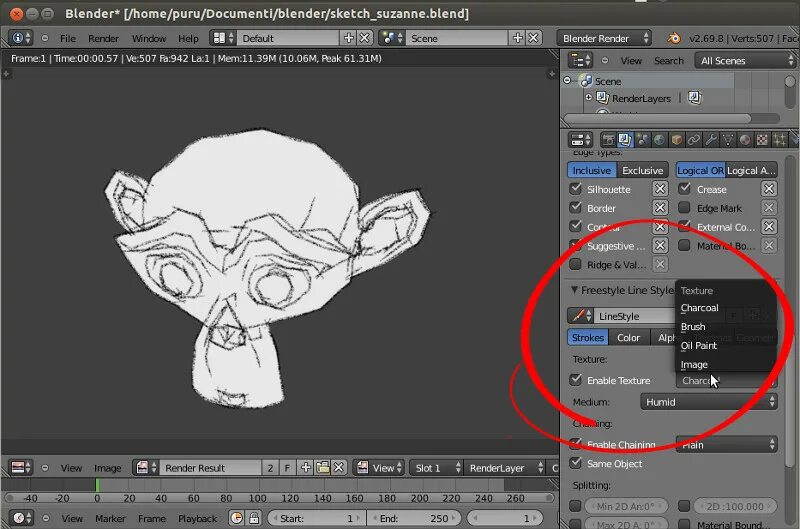
Task: Switch to the Color linestyle tab
Action: [x=628, y=337]
